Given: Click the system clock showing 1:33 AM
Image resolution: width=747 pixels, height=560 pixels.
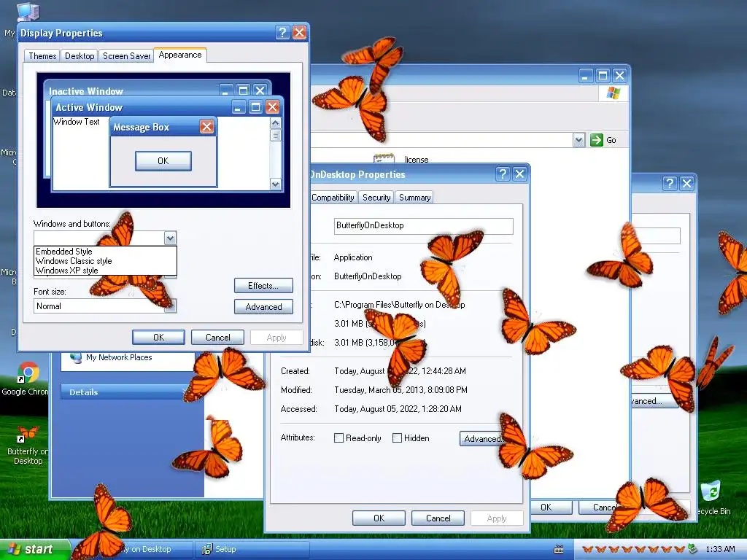Looking at the screenshot, I should pos(720,549).
